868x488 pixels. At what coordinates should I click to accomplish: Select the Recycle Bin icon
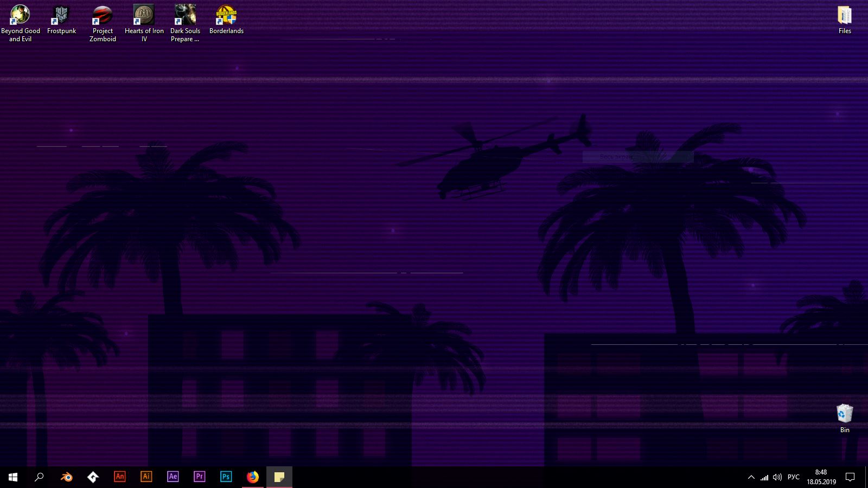point(845,418)
